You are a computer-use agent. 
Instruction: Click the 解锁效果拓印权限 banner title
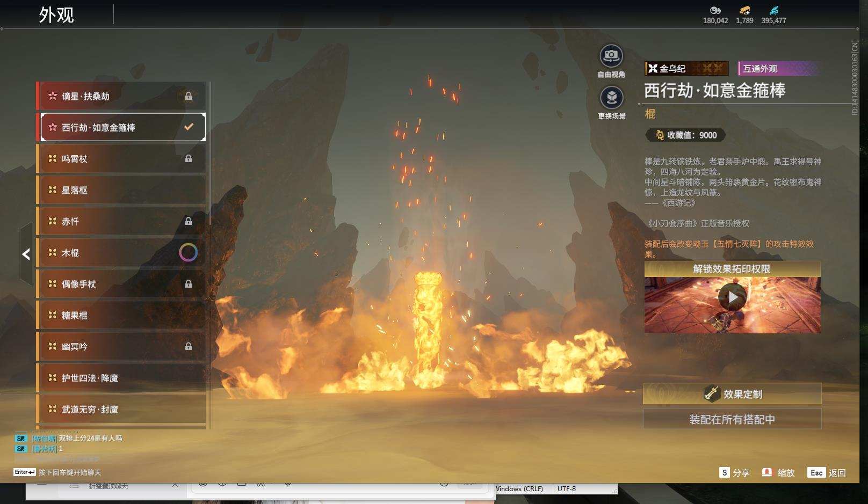[x=732, y=269]
